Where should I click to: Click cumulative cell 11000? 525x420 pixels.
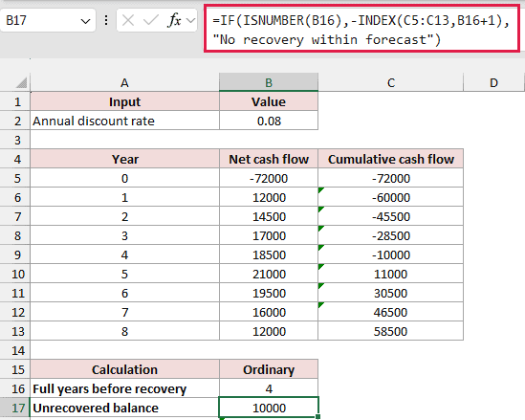[391, 274]
